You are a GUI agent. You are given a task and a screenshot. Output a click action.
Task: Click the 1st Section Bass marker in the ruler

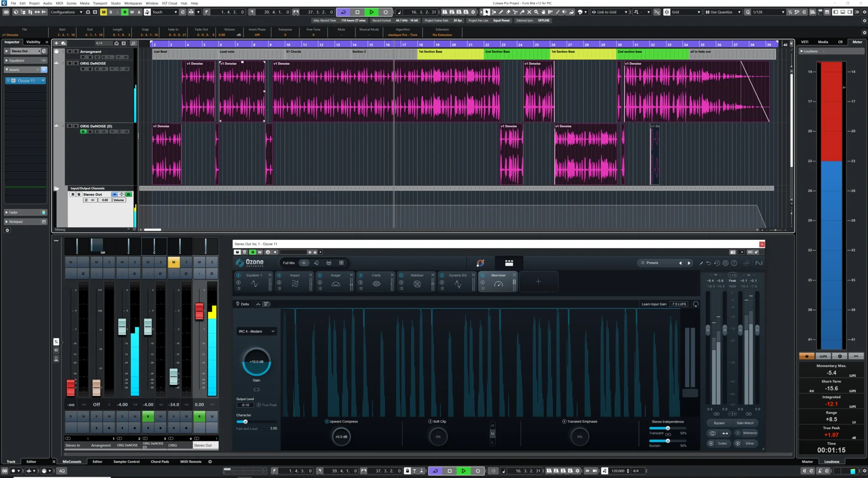tap(431, 52)
